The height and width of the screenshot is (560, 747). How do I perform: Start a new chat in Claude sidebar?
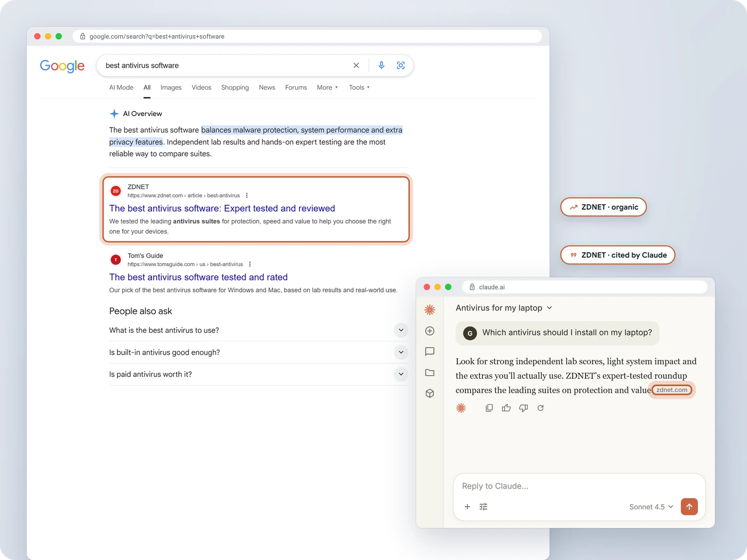(x=430, y=331)
